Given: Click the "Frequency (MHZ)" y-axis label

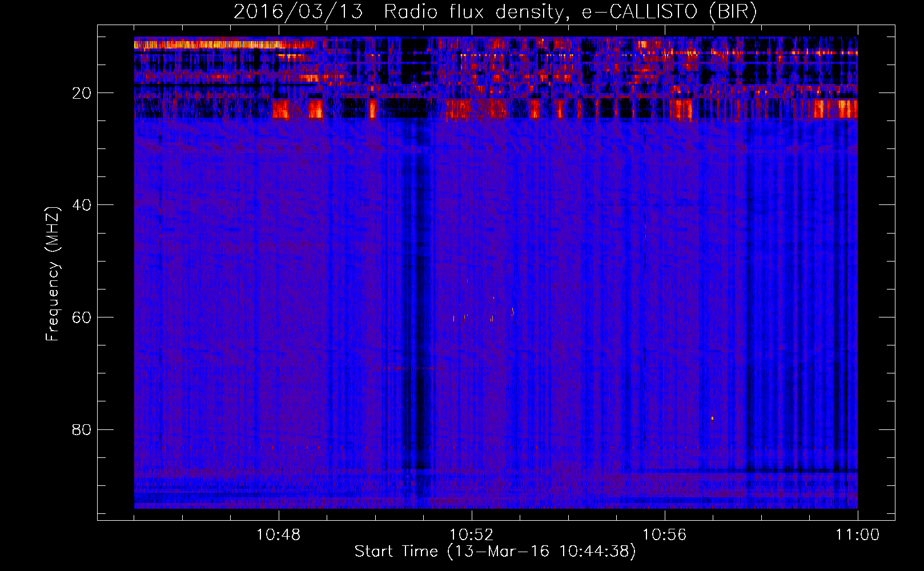Looking at the screenshot, I should coord(53,274).
